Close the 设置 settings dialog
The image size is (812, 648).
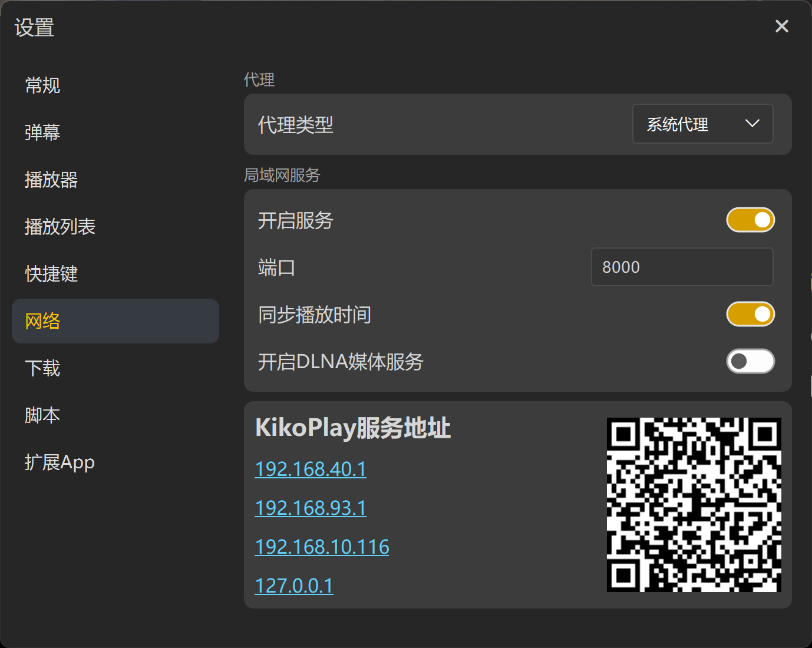(x=781, y=26)
